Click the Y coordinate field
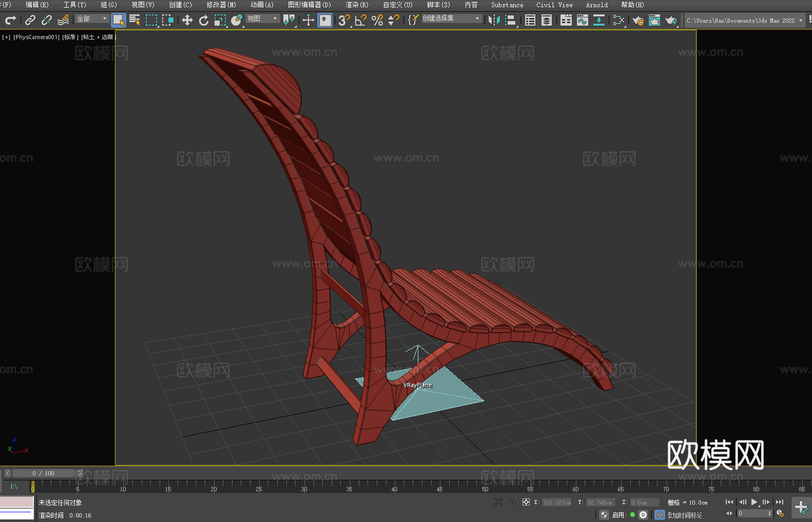 coord(600,502)
